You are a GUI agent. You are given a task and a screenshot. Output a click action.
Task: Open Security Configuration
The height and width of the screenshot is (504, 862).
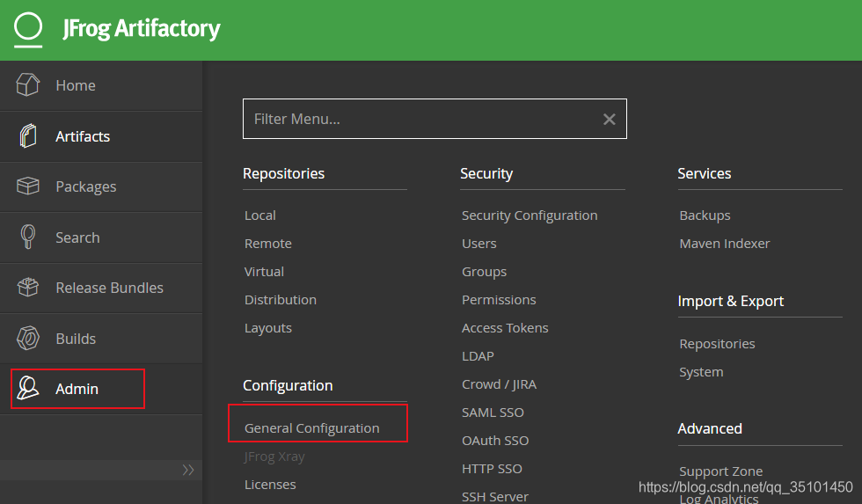coord(530,215)
